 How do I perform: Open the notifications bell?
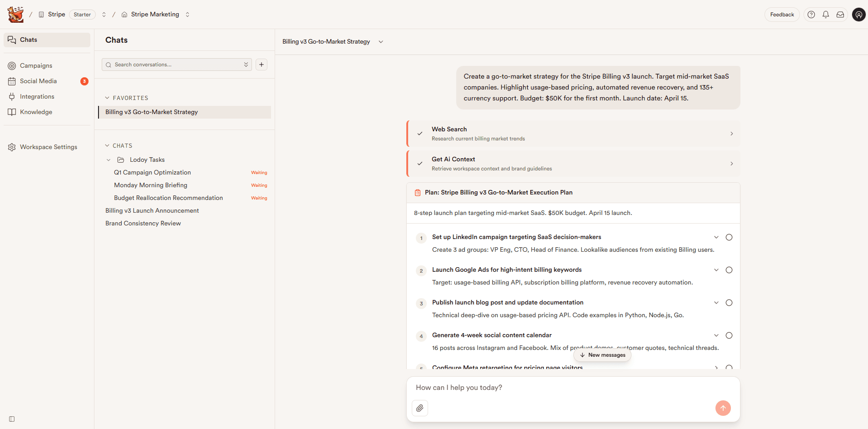tap(826, 14)
